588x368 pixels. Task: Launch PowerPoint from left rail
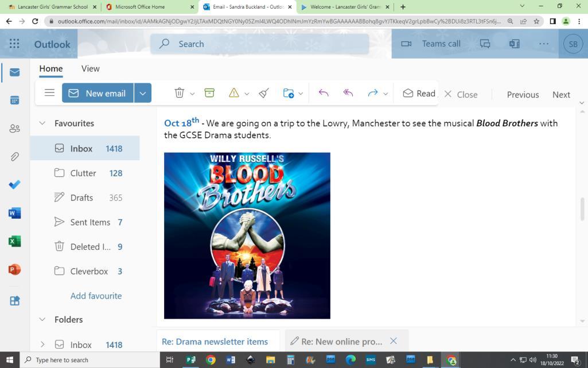(x=14, y=269)
